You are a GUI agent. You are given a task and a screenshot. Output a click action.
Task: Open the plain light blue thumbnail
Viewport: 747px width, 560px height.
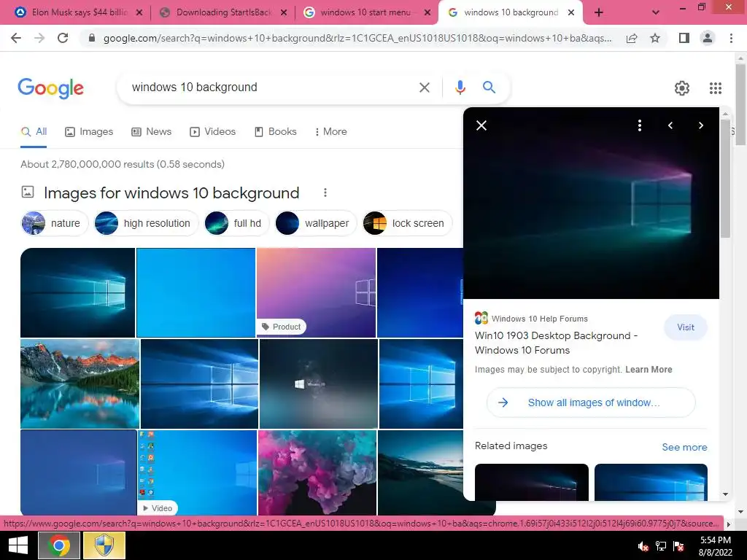coord(196,292)
